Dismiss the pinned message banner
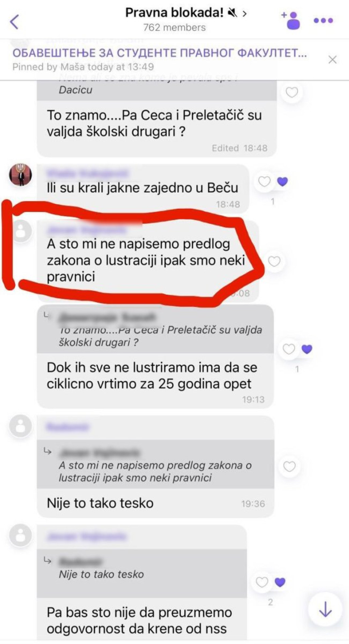Screen dimensions: 349x644 point(332,60)
